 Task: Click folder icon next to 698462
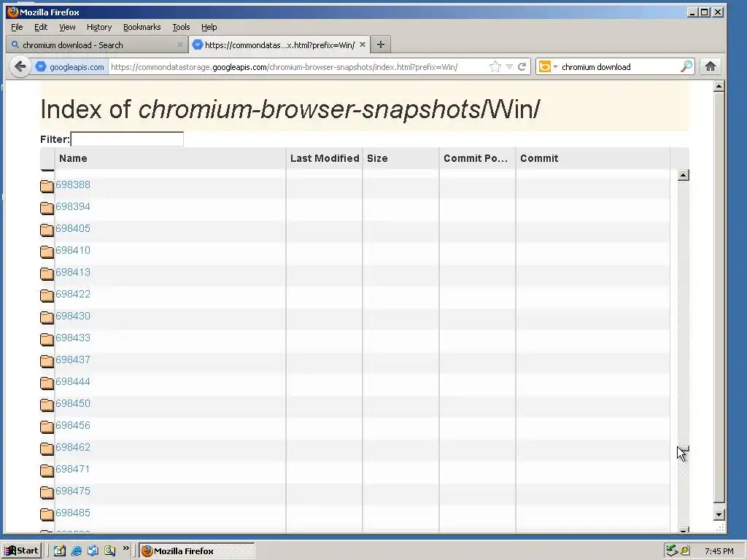[x=47, y=448]
